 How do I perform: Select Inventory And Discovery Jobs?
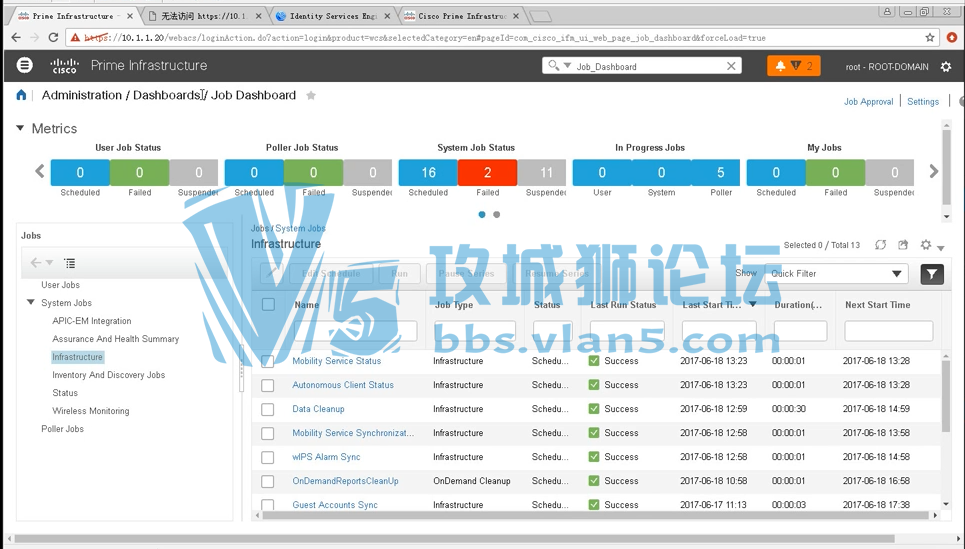click(x=108, y=375)
